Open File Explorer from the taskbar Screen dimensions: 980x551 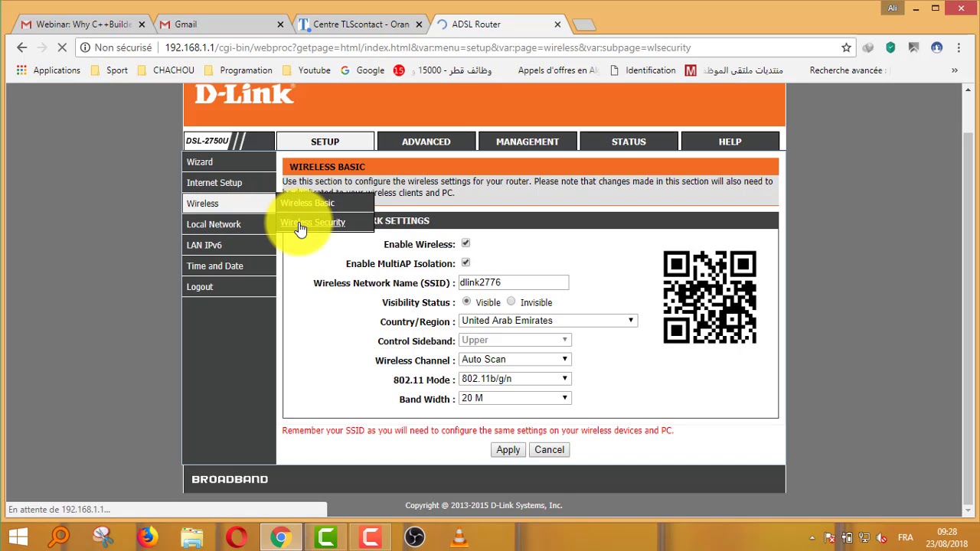[x=191, y=536]
